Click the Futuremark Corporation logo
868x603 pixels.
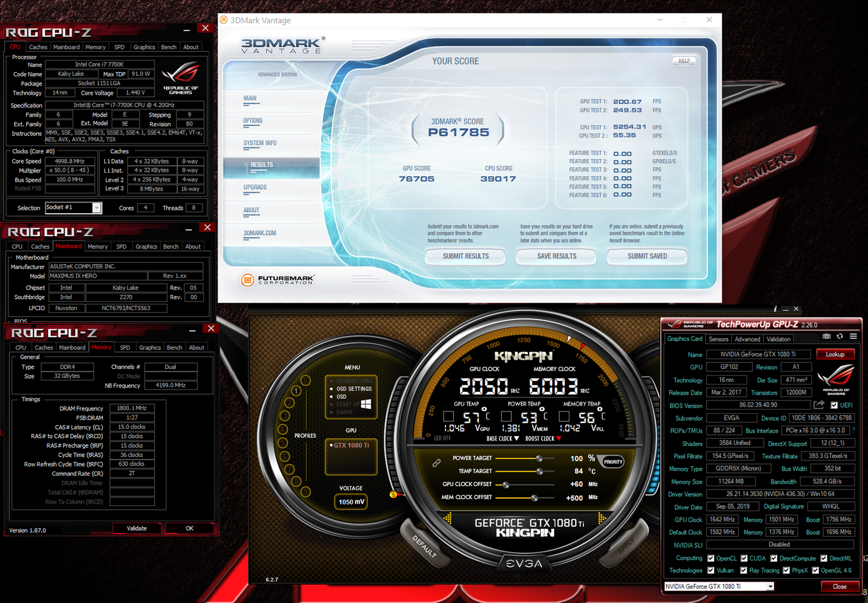pyautogui.click(x=277, y=280)
